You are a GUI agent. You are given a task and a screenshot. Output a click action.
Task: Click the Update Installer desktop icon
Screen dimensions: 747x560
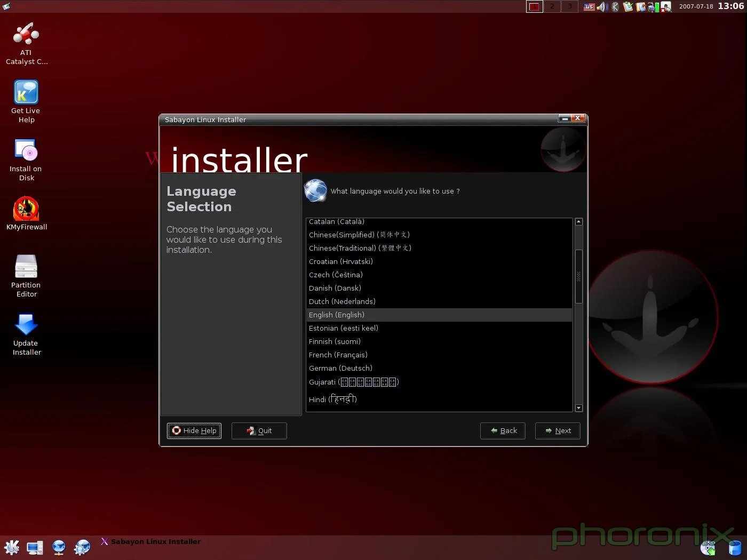(x=26, y=325)
